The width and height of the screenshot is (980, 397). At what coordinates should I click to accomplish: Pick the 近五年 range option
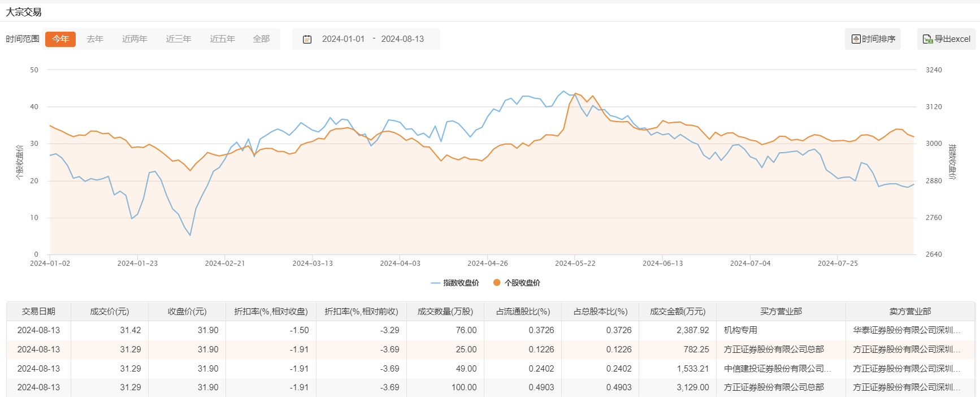(x=222, y=39)
